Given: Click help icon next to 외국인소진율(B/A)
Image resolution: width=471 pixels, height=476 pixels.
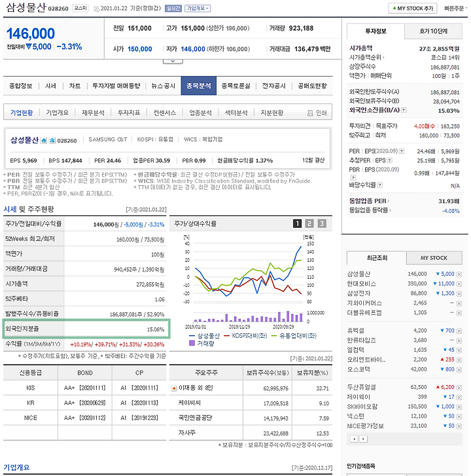Looking at the screenshot, I should point(404,110).
